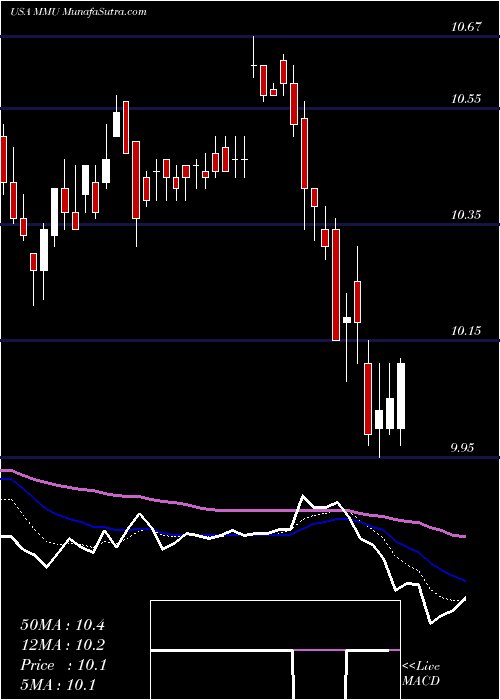The image size is (500, 700).
Task: Click the 10.35 price level label
Action: click(x=466, y=215)
